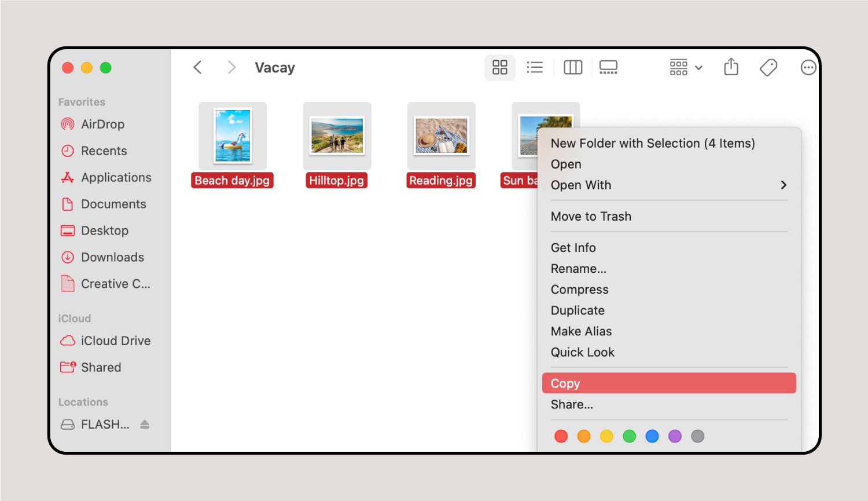Apply the gray tag color
868x501 pixels.
pyautogui.click(x=698, y=436)
